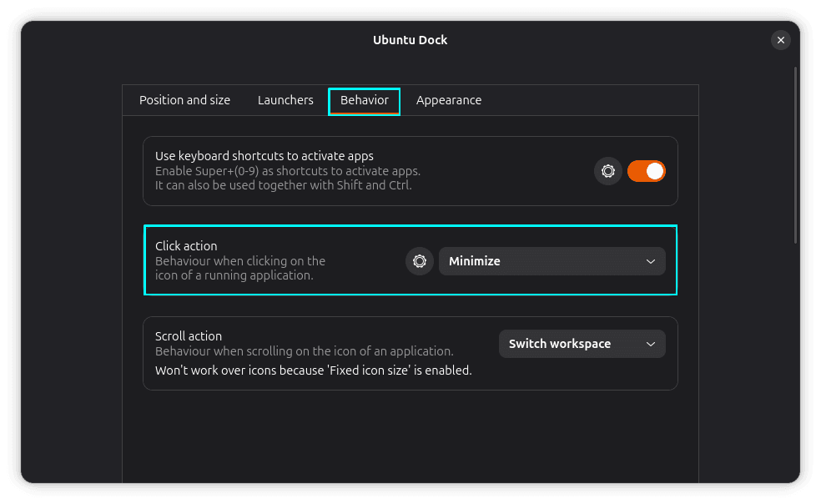The width and height of the screenshot is (821, 504).
Task: Open settings gear beside Click action
Action: coord(420,261)
